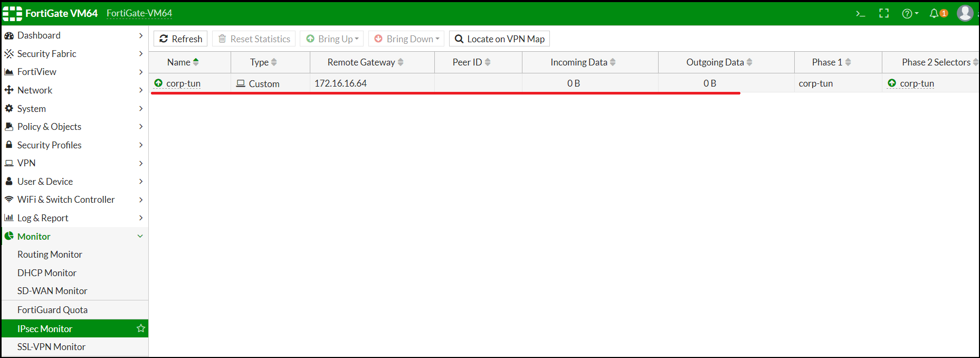The width and height of the screenshot is (980, 358).
Task: Expand the Policy & Objects chevron
Action: (141, 127)
